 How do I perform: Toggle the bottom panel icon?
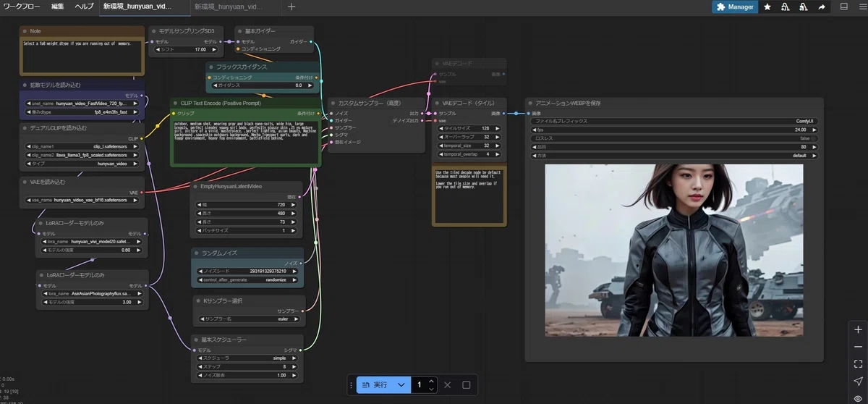(x=843, y=7)
